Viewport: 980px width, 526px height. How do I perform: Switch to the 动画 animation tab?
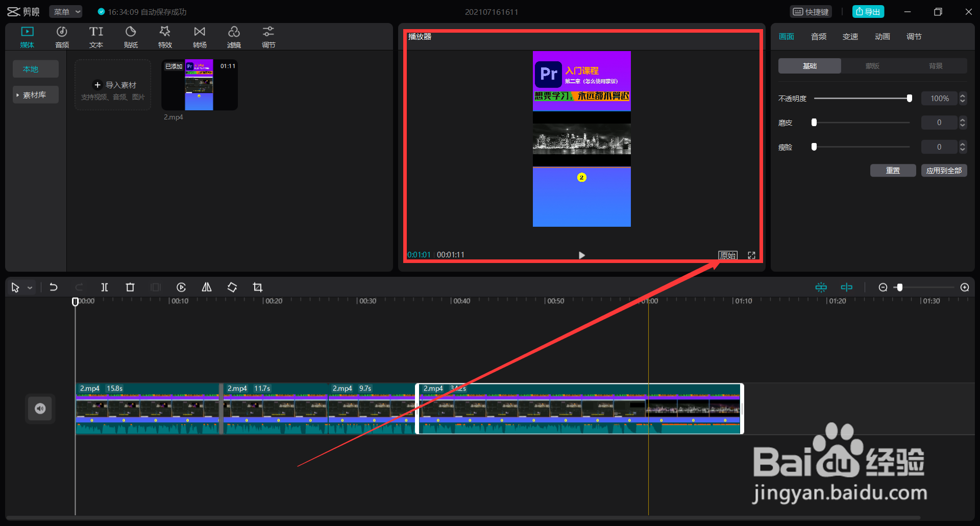click(x=883, y=37)
